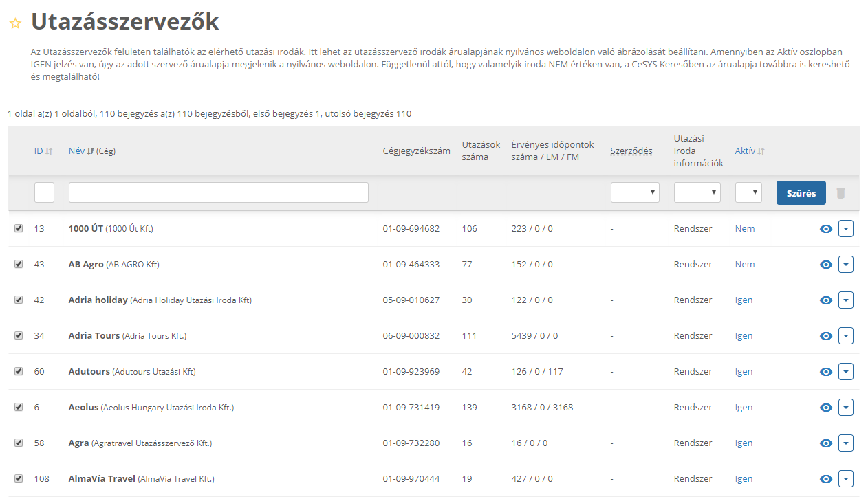Uncheck the Adutours row checkbox
Viewport: 868px width, 499px height.
[x=19, y=371]
